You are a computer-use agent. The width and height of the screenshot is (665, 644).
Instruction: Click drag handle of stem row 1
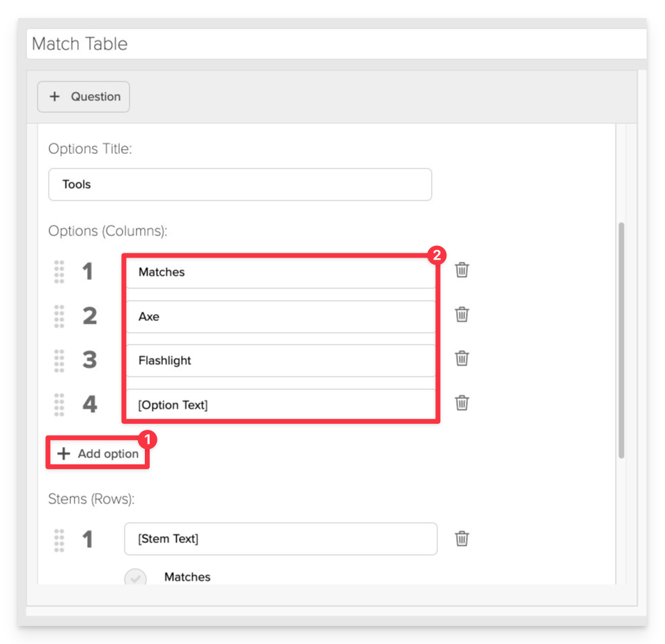click(59, 540)
